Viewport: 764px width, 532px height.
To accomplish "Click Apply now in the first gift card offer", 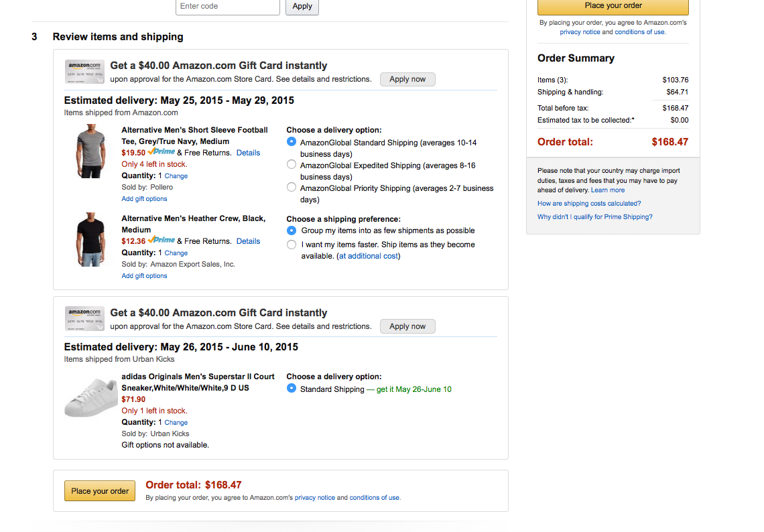I will click(x=407, y=79).
